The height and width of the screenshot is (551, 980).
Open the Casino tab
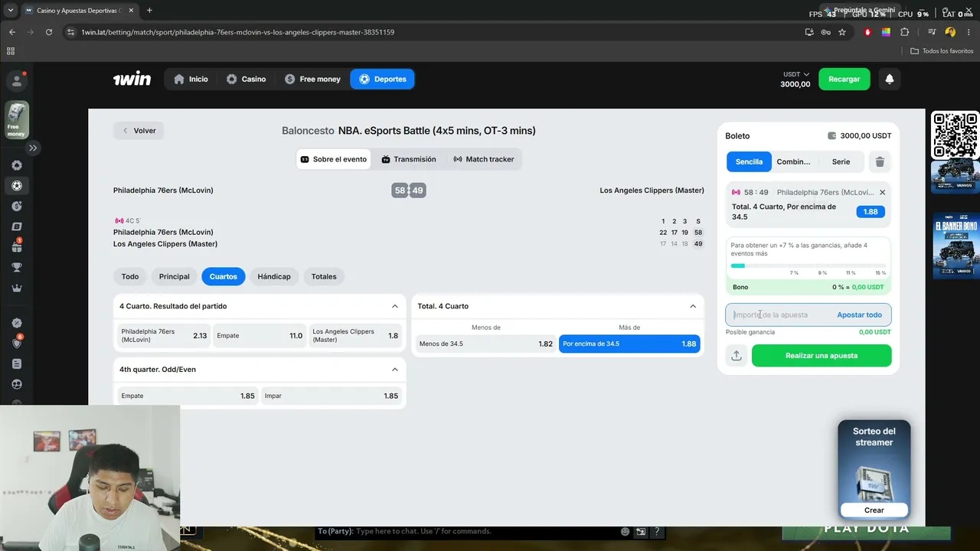tap(246, 79)
